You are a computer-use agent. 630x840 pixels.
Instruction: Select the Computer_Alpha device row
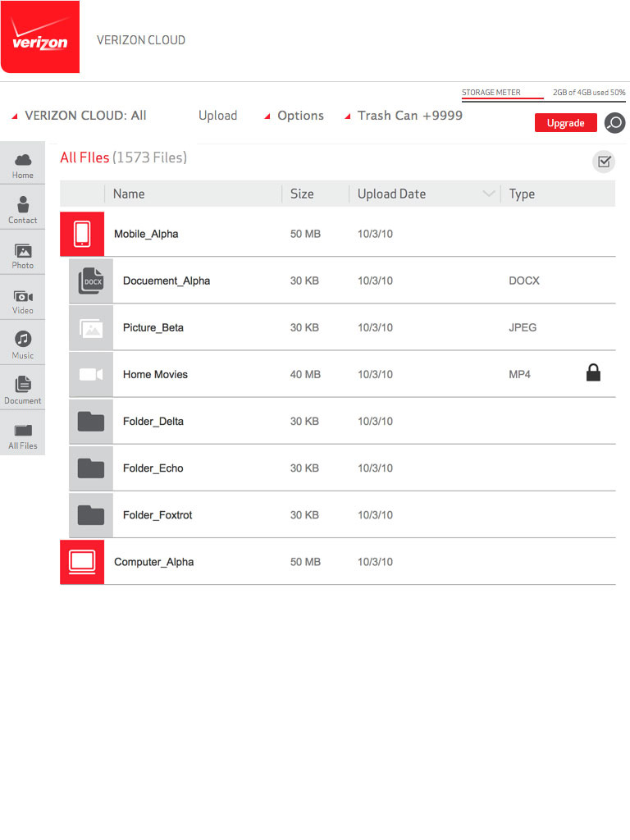[x=153, y=562]
